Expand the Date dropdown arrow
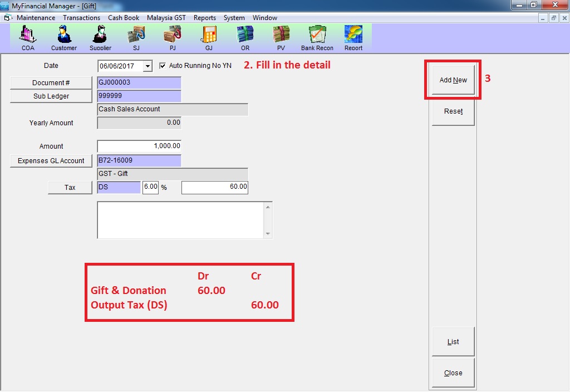570x392 pixels. (x=148, y=66)
